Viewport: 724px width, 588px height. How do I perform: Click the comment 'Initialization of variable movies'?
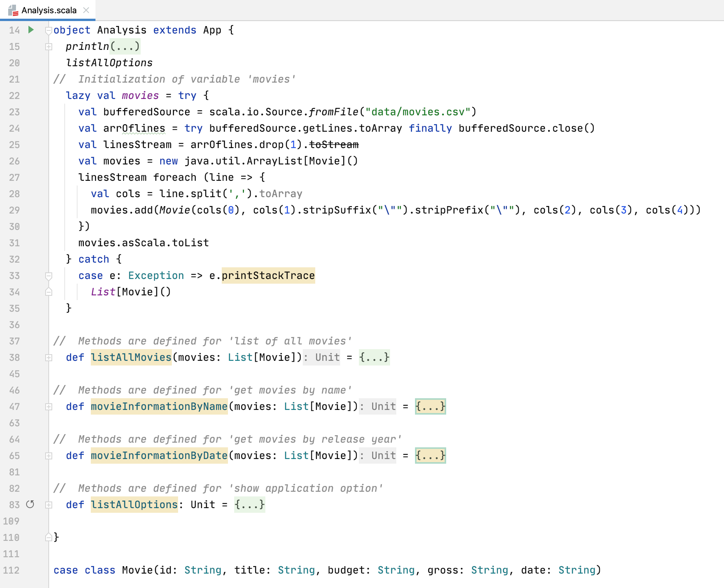(x=175, y=79)
